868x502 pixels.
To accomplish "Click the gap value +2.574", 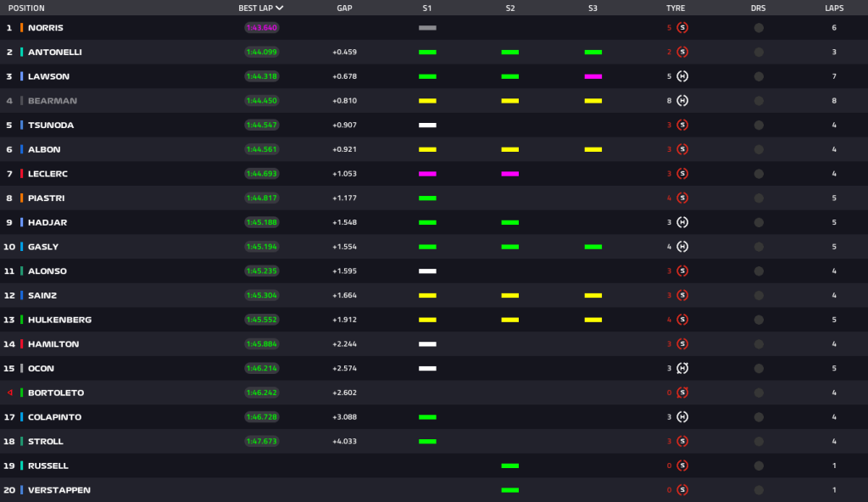I will (344, 369).
